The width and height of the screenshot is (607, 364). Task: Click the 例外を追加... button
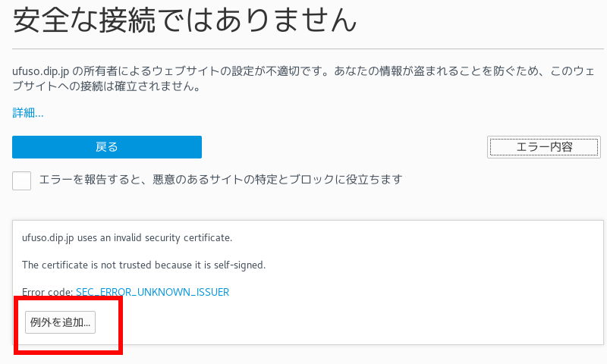click(x=60, y=322)
